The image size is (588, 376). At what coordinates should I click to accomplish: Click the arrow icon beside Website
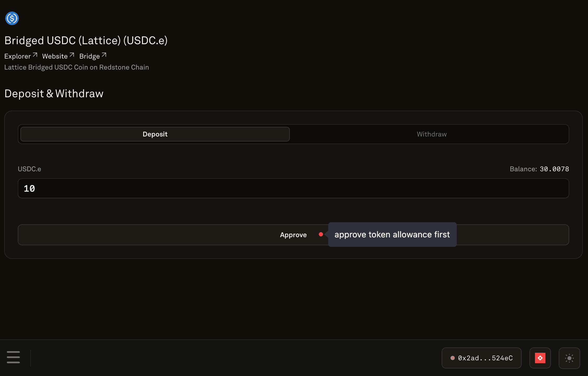72,55
